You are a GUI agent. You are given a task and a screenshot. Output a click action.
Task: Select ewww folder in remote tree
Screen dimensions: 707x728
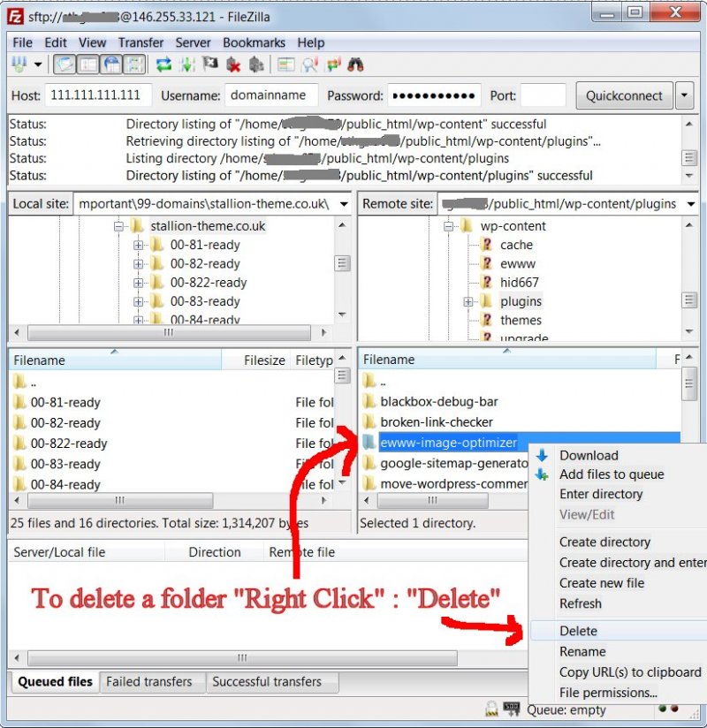[x=518, y=263]
